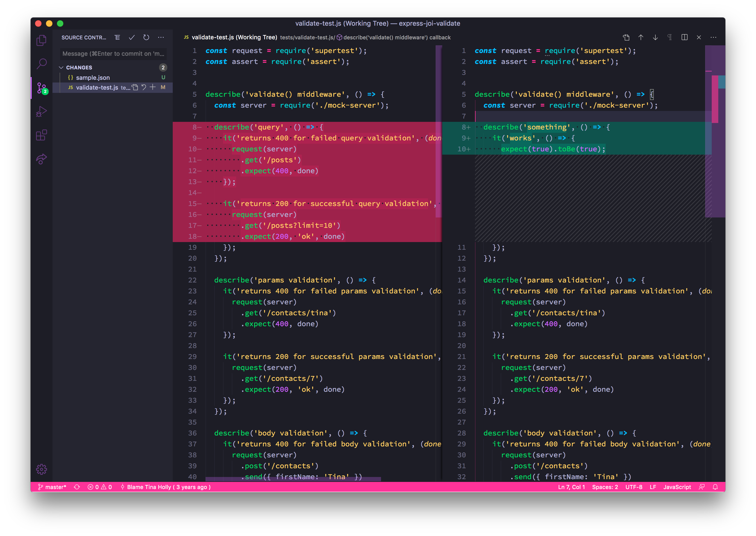Viewport: 756px width, 536px height.
Task: Click the commit checkmark in Source Control
Action: (x=132, y=37)
